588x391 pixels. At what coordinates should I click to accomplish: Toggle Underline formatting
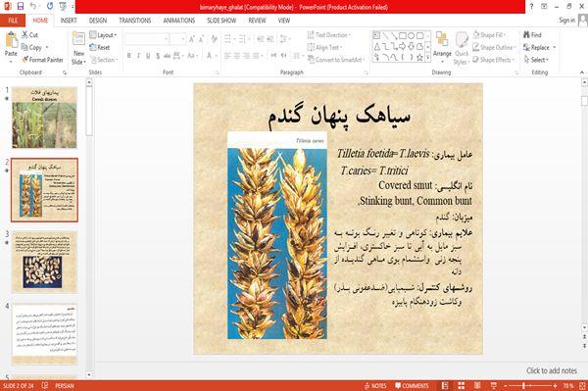(148, 56)
